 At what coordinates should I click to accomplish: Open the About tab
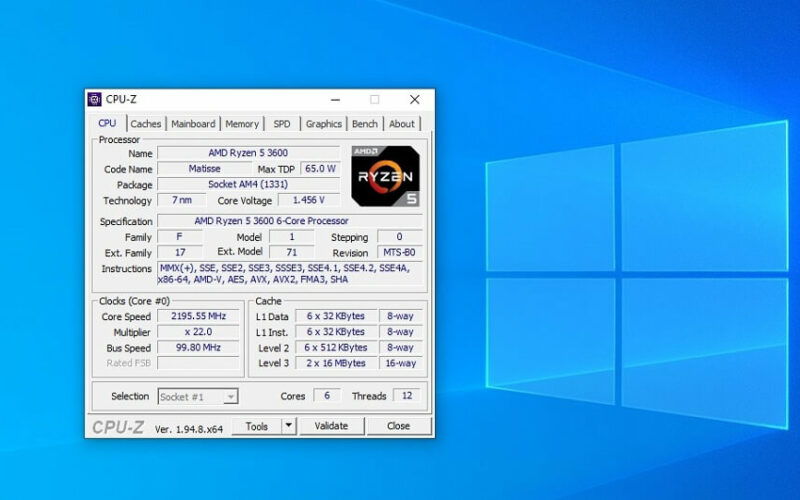402,124
